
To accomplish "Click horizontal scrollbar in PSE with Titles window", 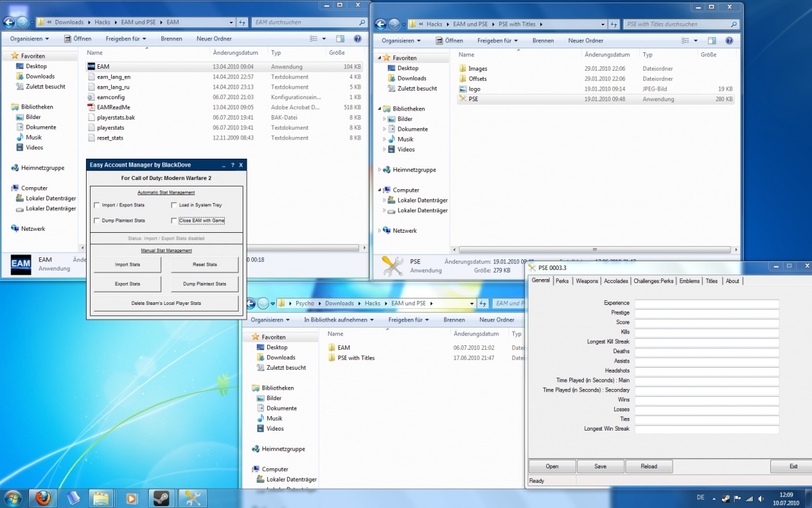I will (x=594, y=249).
